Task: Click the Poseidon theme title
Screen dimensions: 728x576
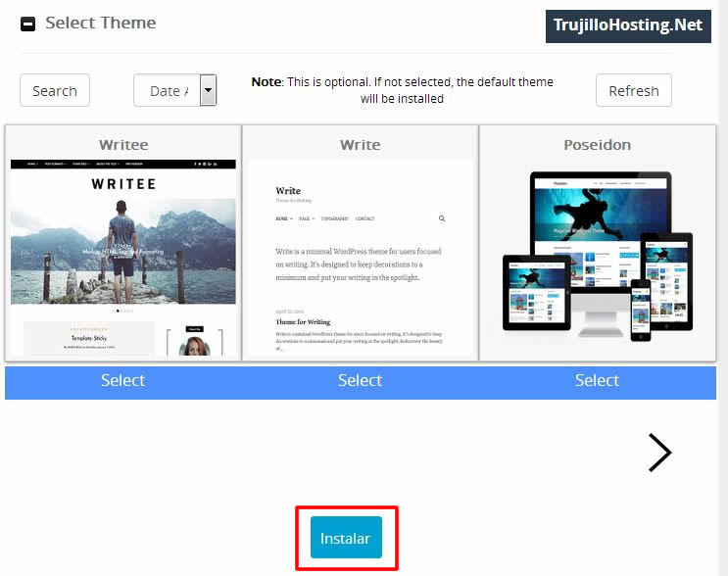Action: pos(597,144)
